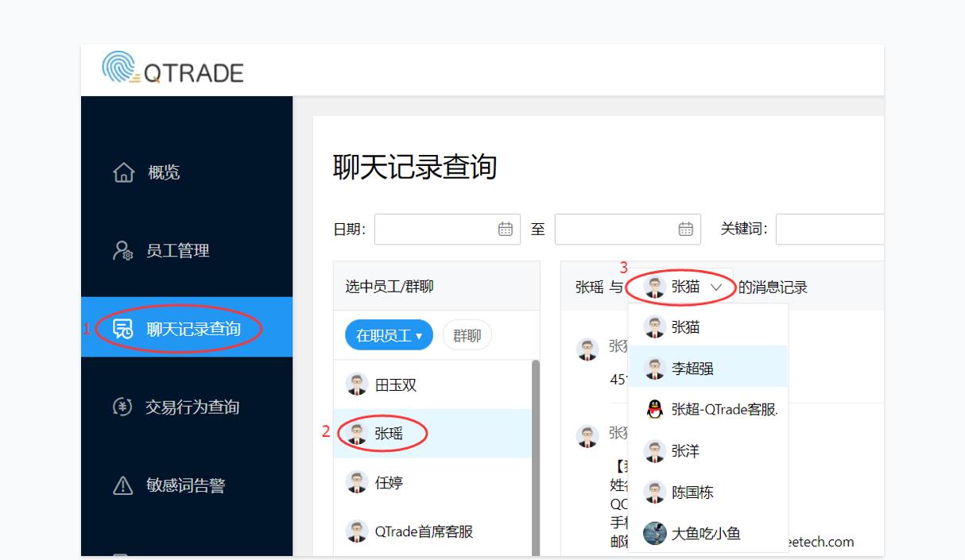Expand the 在职员工 dropdown button
Viewport: 965px width, 560px height.
[x=389, y=335]
